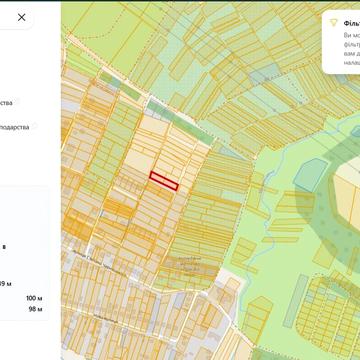Screen dimensions: 360x360
Task: Click the teal polygon beside the dark green ring
Action: point(311,174)
